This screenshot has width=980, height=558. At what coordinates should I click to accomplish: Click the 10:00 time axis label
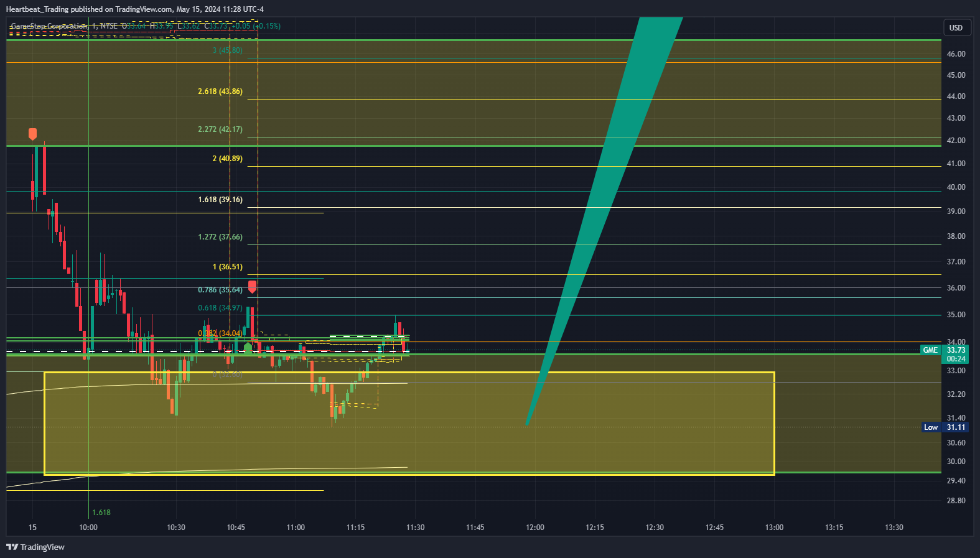(x=88, y=528)
